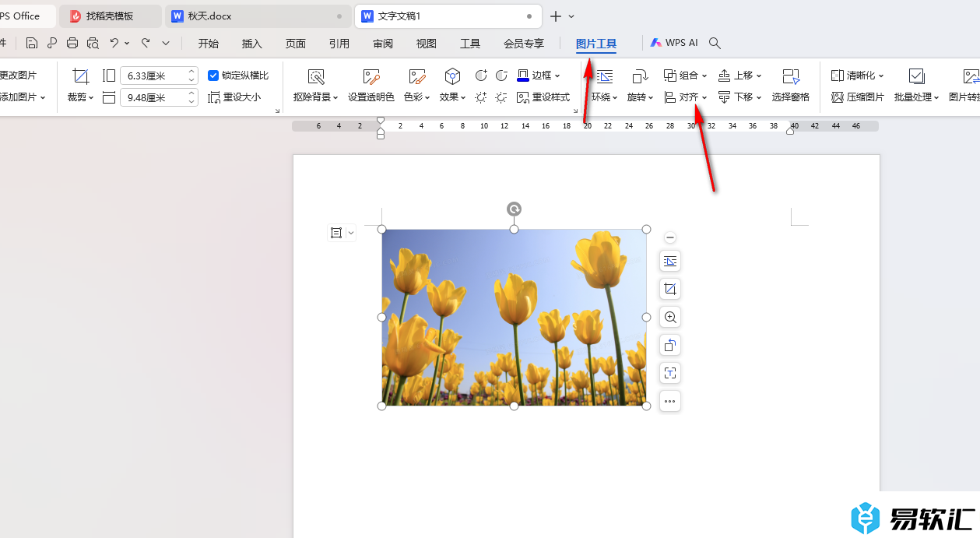
Task: Open WPS AI
Action: pyautogui.click(x=674, y=43)
